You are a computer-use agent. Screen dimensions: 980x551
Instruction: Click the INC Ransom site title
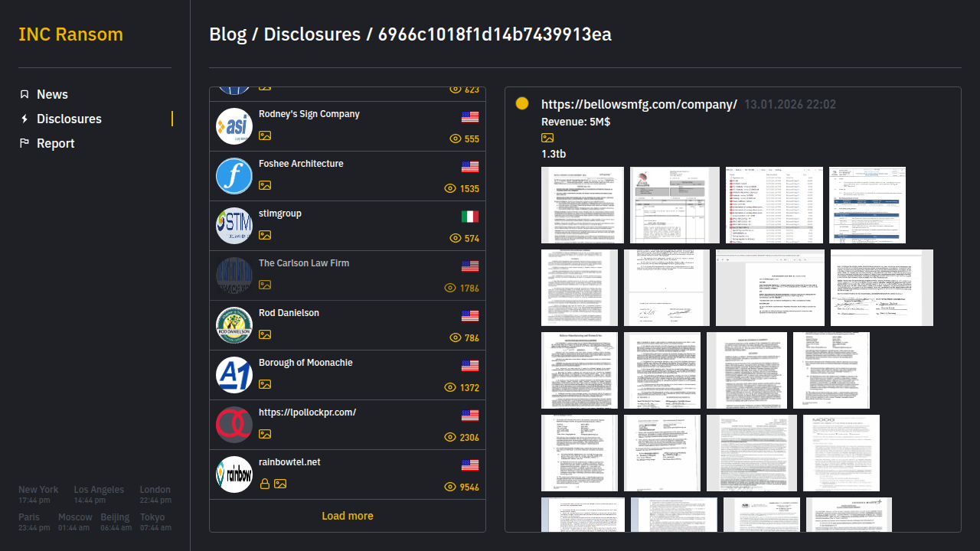(x=70, y=34)
